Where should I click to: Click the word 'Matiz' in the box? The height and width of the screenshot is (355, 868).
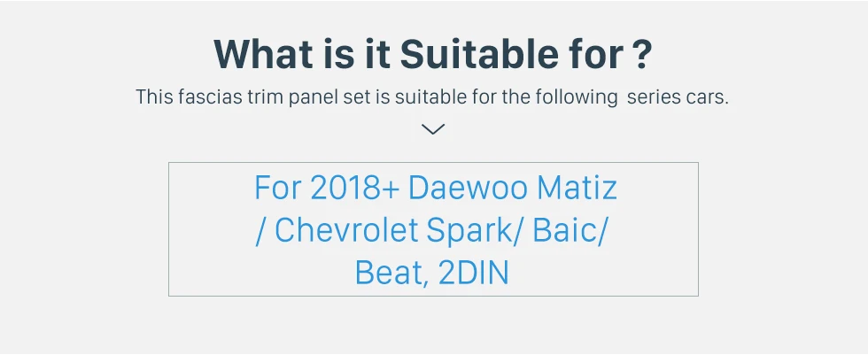point(576,188)
